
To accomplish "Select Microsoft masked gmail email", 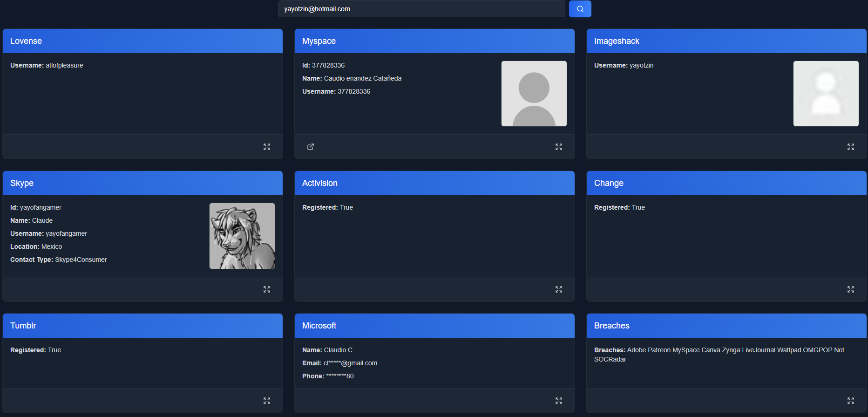I will (339, 363).
